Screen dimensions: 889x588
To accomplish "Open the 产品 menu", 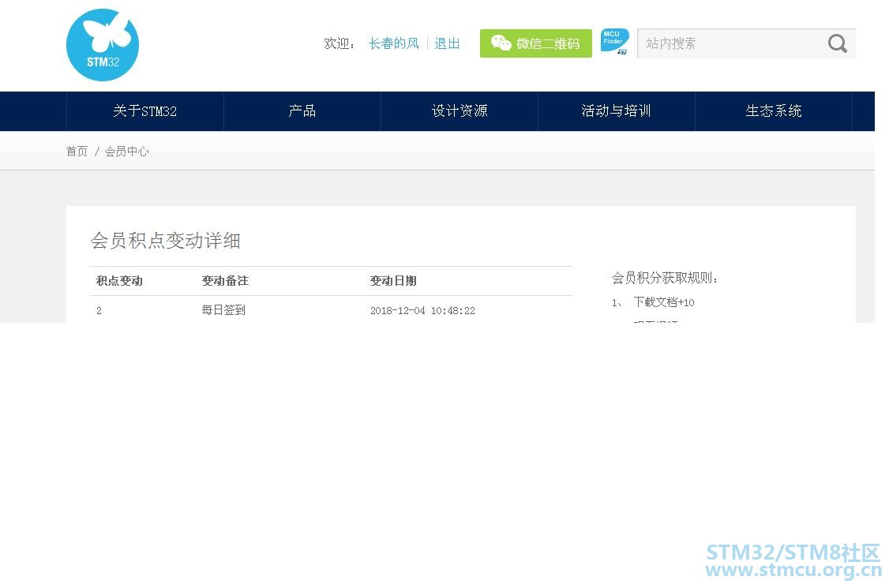I will 302,111.
